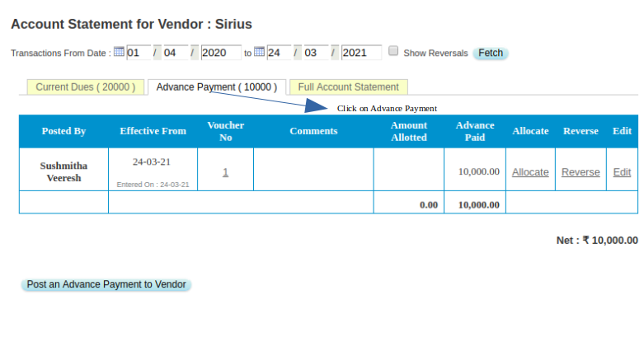
Task: Click the Edit link for voucher 1
Action: [x=622, y=172]
